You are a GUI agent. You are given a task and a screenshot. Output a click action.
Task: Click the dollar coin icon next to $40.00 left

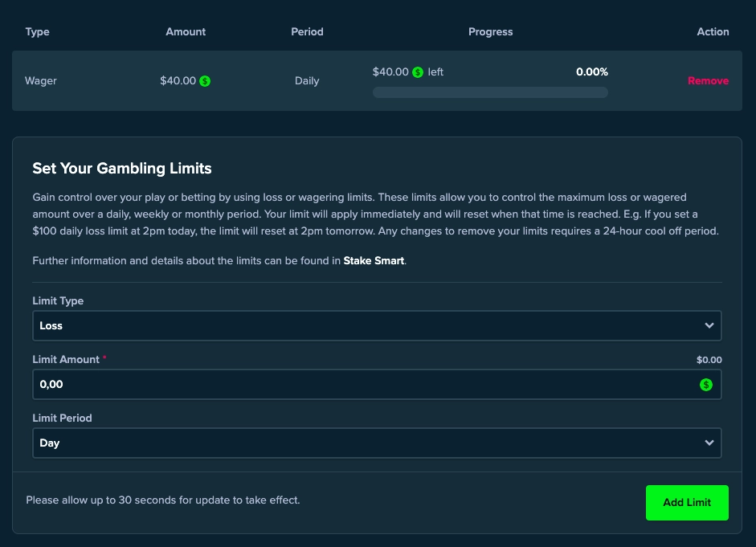coord(416,71)
